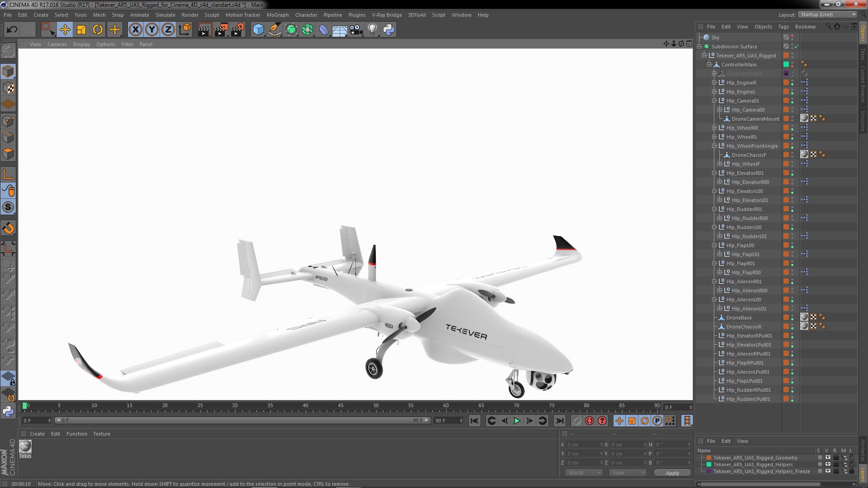Image resolution: width=868 pixels, height=488 pixels.
Task: Expand the Hlp_WheelIRR node
Action: click(x=714, y=128)
